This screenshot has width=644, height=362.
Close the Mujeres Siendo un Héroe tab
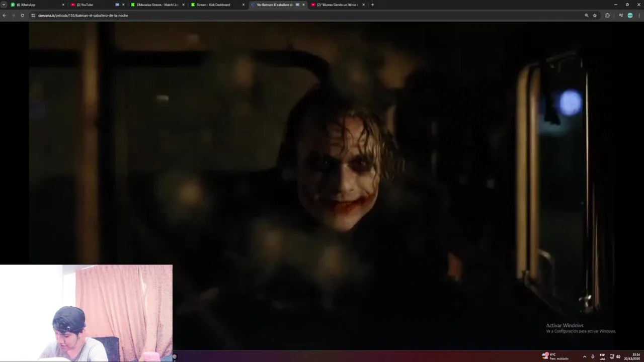(363, 5)
